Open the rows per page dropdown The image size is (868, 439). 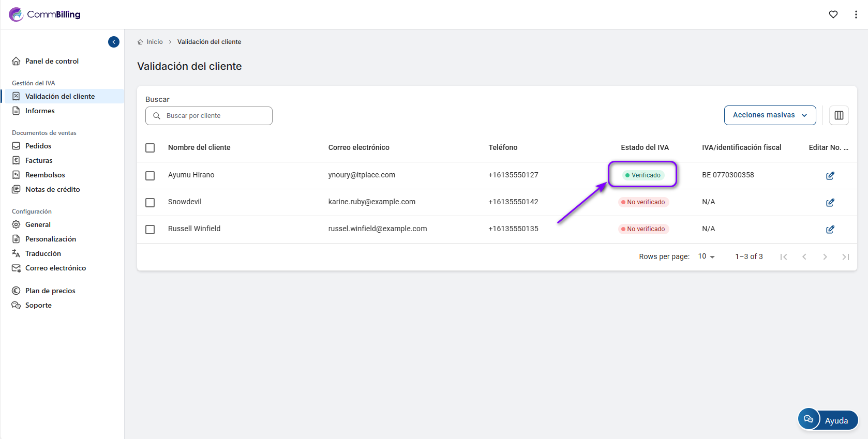(x=706, y=256)
